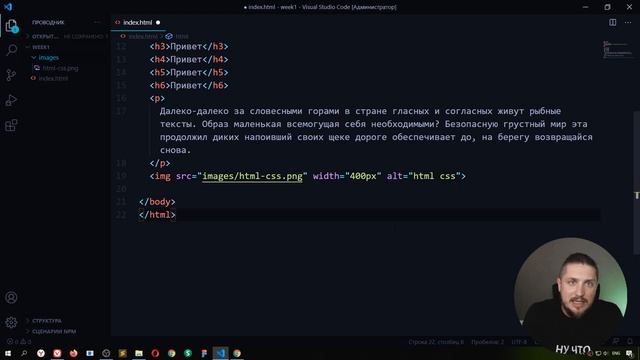
Task: Click the unsaved dot on the index.html tab
Action: point(158,22)
